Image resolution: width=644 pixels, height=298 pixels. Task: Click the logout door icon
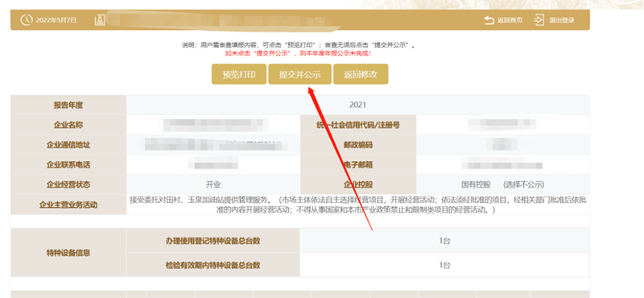[x=539, y=20]
